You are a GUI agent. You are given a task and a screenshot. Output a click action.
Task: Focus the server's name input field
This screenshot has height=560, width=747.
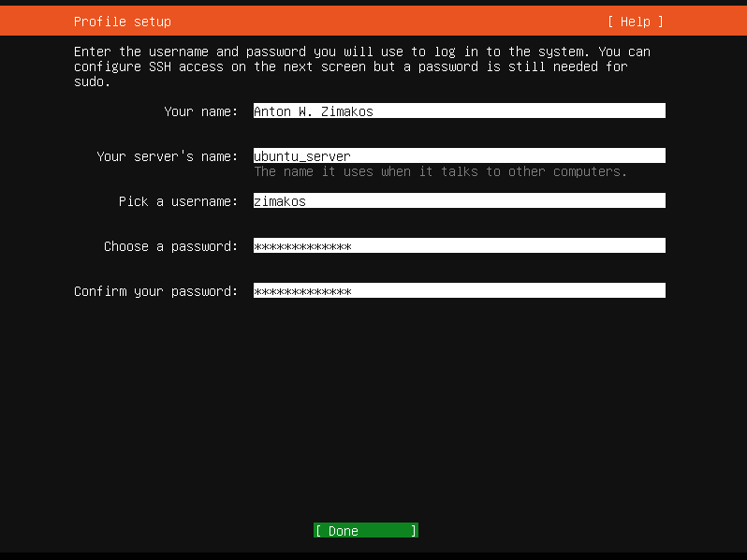(459, 156)
